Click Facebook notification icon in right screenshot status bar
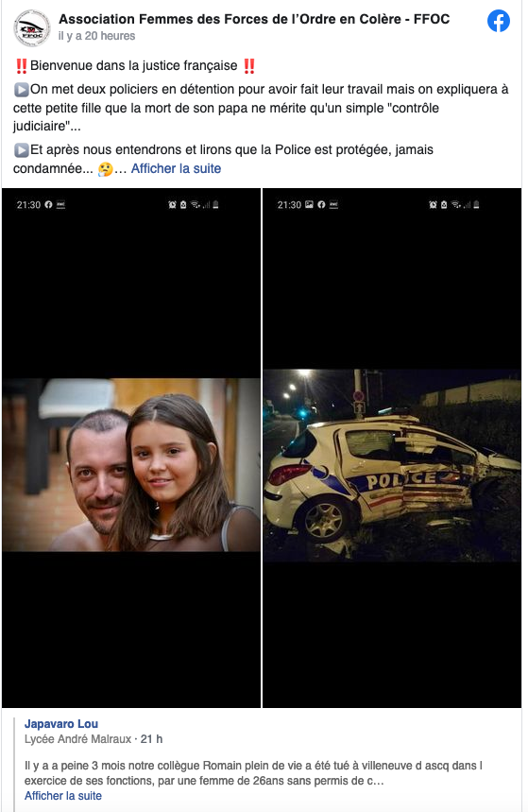The height and width of the screenshot is (812, 528). [321, 204]
